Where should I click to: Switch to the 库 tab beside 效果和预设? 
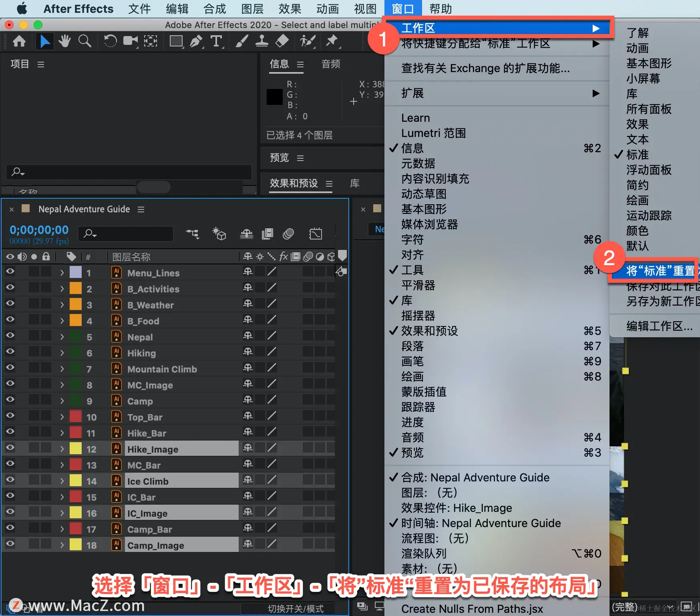pyautogui.click(x=355, y=183)
